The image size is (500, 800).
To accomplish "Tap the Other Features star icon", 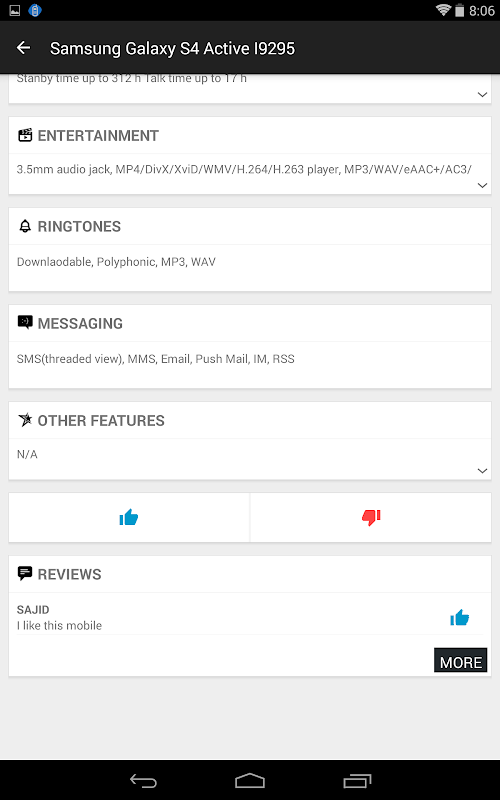I will [25, 419].
